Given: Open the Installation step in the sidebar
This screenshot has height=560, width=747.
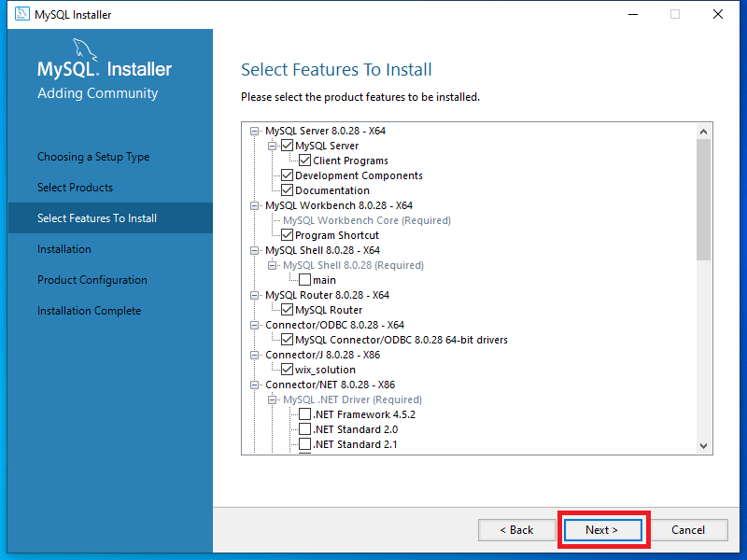Looking at the screenshot, I should tap(66, 248).
